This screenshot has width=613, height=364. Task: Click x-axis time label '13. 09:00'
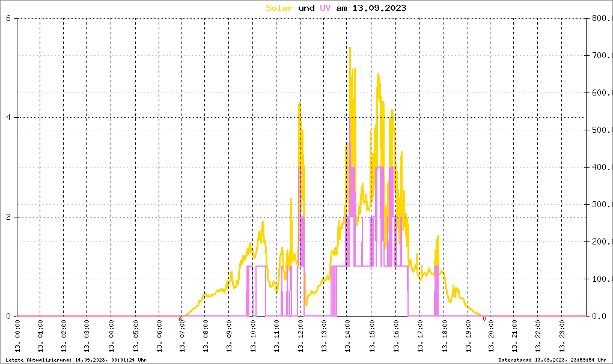coord(230,336)
